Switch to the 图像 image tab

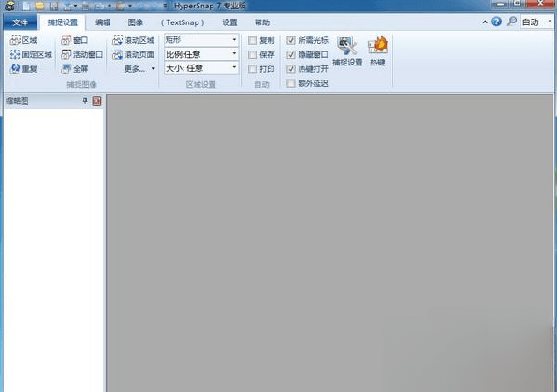click(136, 22)
